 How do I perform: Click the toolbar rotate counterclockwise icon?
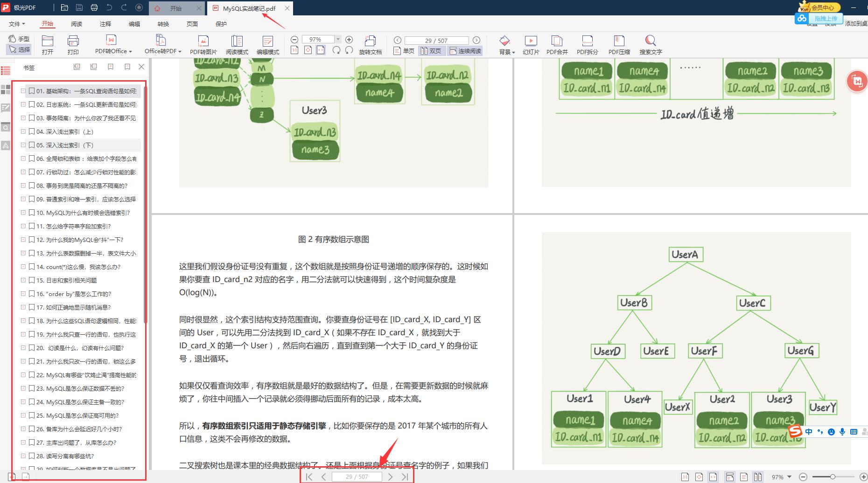[349, 50]
